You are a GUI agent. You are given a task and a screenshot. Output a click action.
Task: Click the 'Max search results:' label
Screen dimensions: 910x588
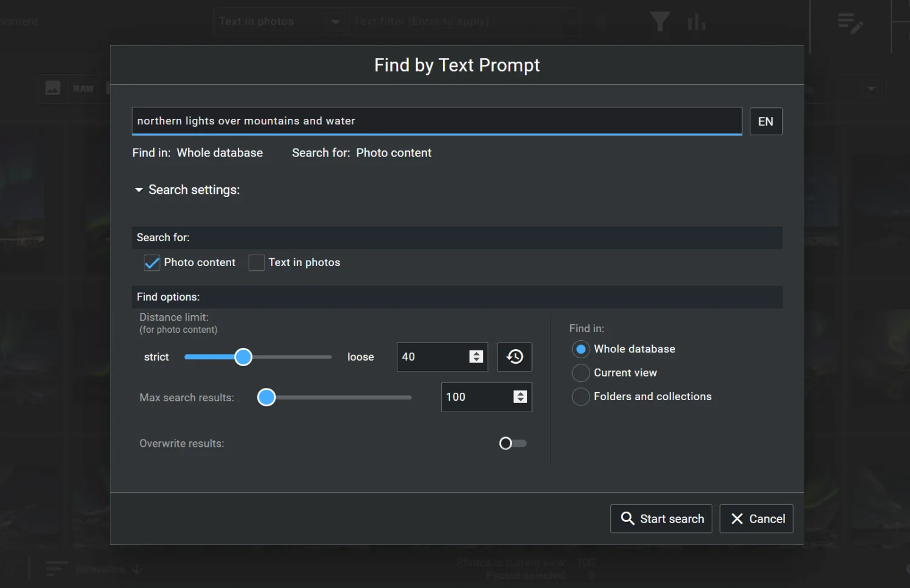tap(187, 398)
